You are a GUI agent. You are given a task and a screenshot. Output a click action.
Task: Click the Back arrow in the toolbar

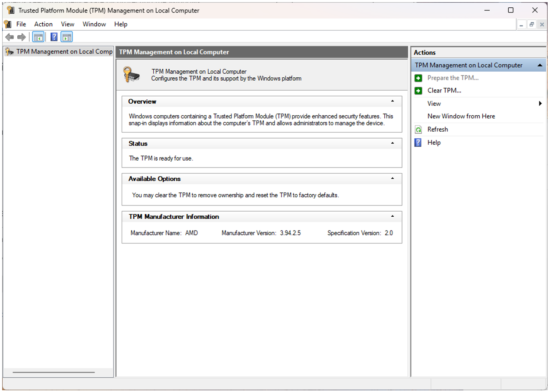pyautogui.click(x=9, y=37)
